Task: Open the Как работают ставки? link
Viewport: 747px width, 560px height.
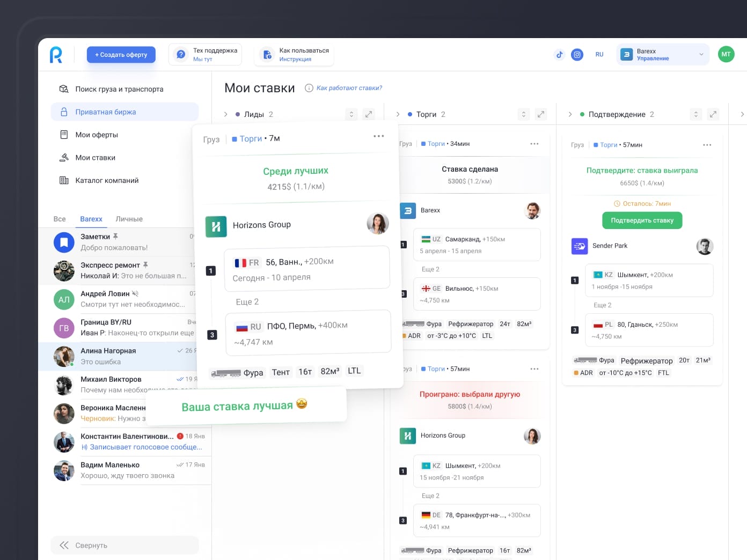Action: click(349, 88)
